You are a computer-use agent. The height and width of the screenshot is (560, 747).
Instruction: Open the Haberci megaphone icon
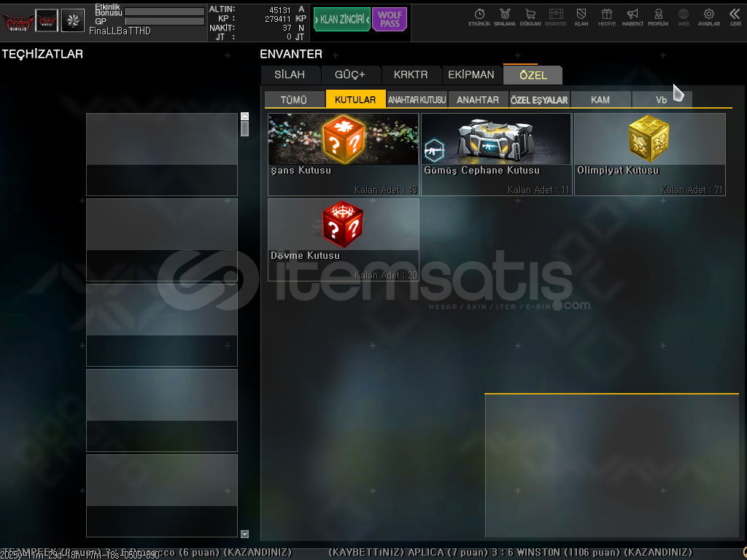click(632, 16)
